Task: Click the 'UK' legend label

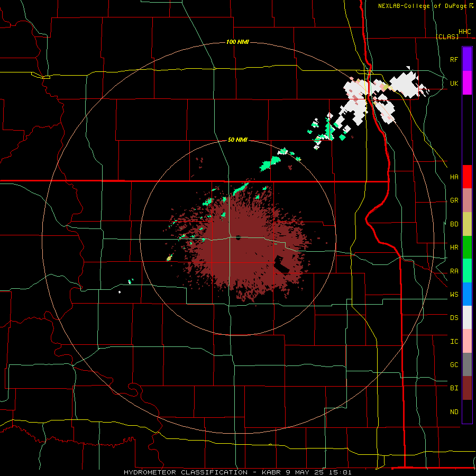Action: pyautogui.click(x=454, y=83)
